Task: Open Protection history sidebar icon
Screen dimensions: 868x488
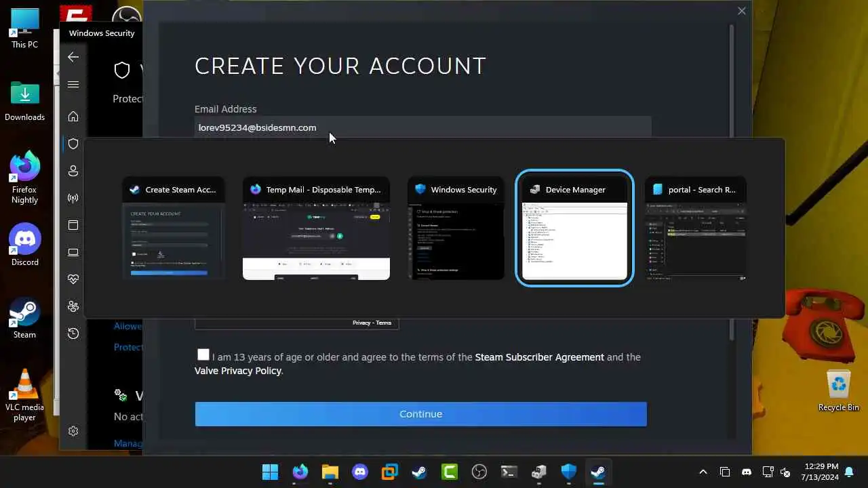Action: point(73,333)
